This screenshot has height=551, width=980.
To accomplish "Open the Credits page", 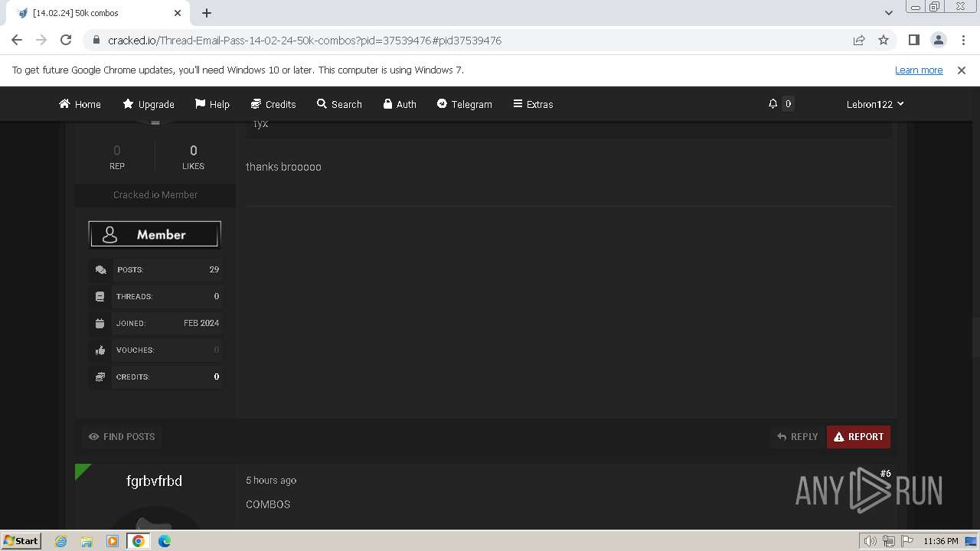I will pos(273,104).
